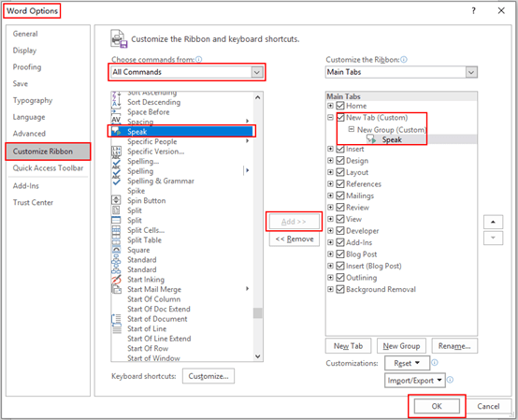Click the Start Mail Merge icon
The width and height of the screenshot is (518, 420).
click(116, 289)
